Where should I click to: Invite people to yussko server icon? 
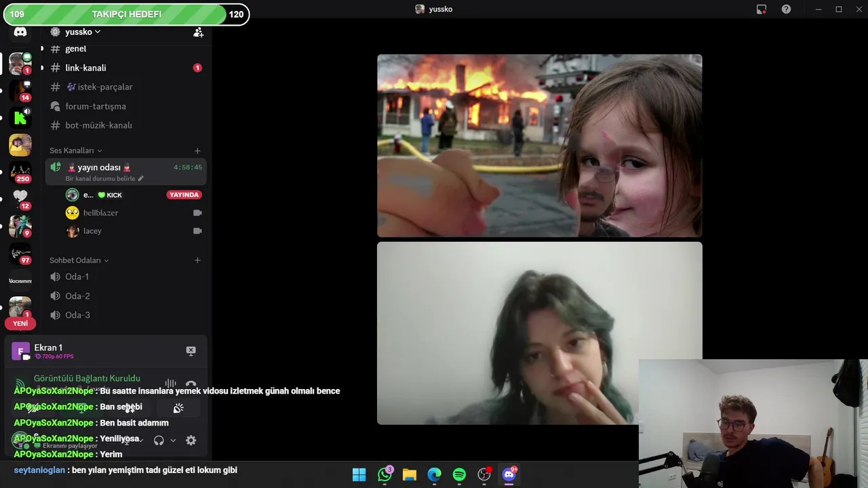198,32
